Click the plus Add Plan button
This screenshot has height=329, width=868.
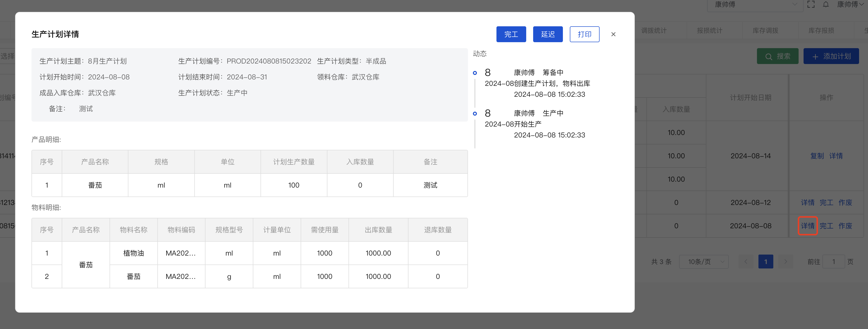(x=831, y=56)
